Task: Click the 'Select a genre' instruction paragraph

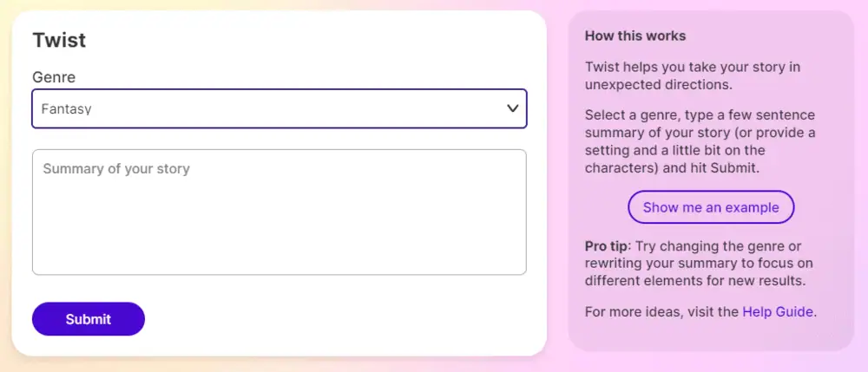Action: pos(700,141)
